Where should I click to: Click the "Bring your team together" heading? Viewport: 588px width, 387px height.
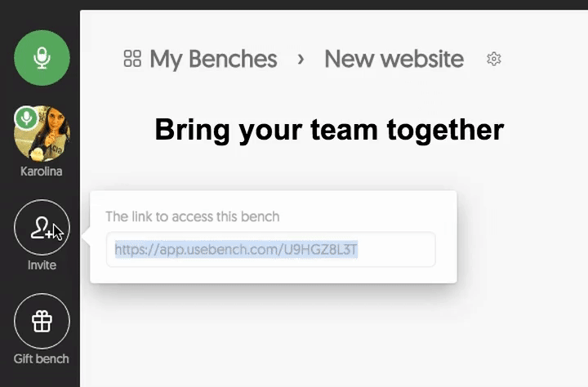point(329,129)
